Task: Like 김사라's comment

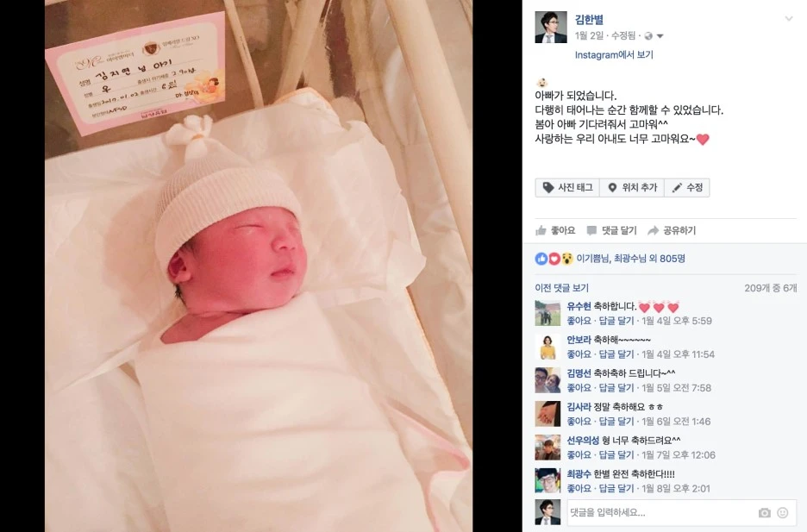Action: 579,422
